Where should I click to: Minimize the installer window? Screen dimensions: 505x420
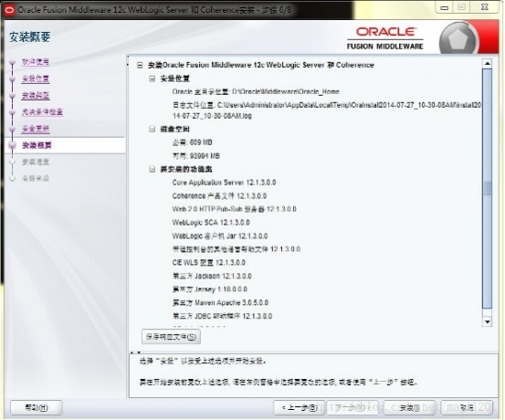pos(445,7)
